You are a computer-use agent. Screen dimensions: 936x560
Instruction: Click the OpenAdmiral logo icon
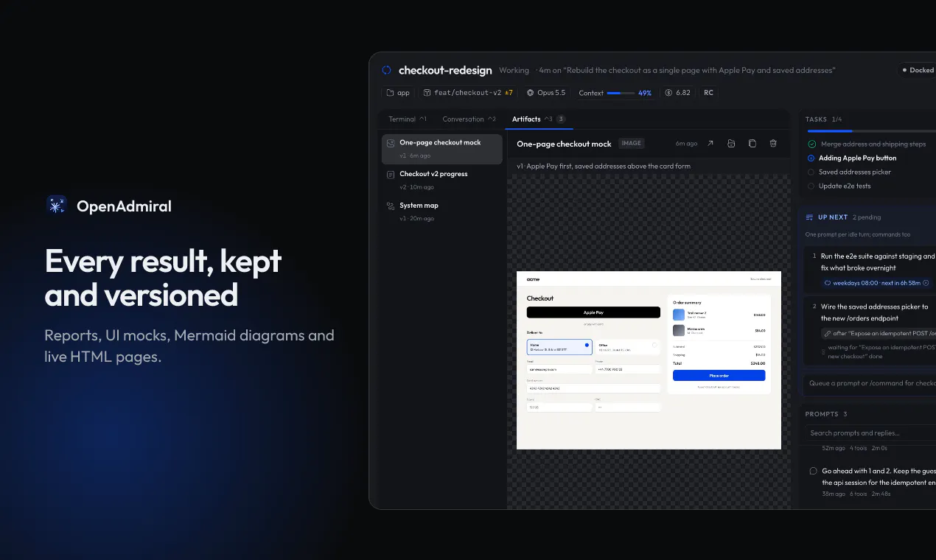click(57, 206)
